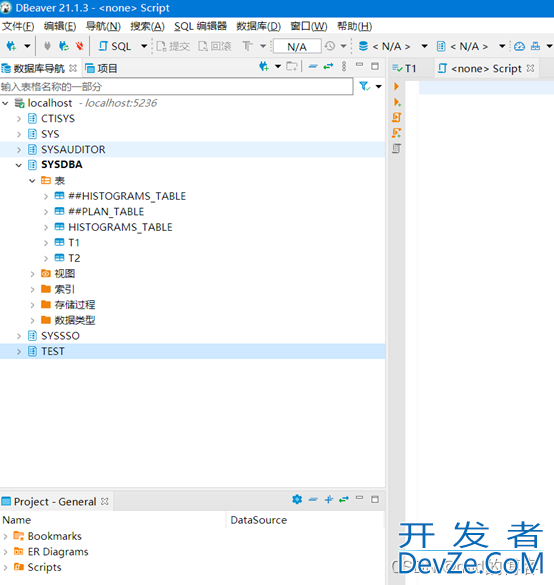Click the Execute SQL script icon in editor
Screen dimensions: 554x585
tap(397, 118)
